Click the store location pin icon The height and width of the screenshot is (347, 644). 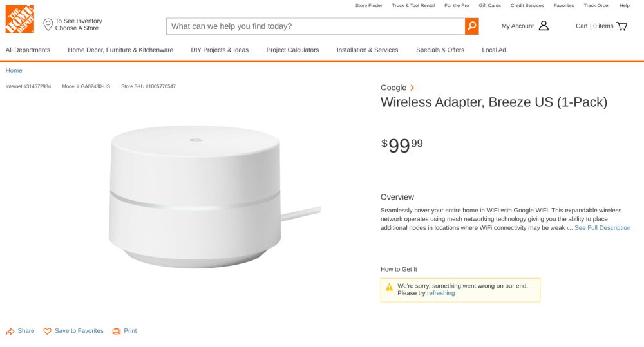point(48,24)
